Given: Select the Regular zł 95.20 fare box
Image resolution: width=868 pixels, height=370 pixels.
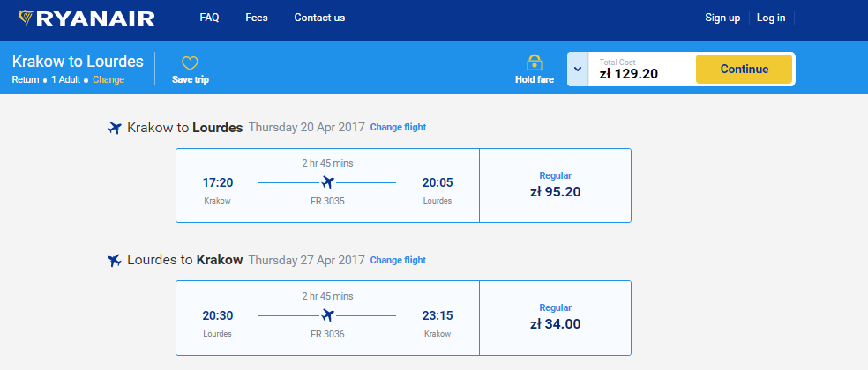Looking at the screenshot, I should coord(555,185).
